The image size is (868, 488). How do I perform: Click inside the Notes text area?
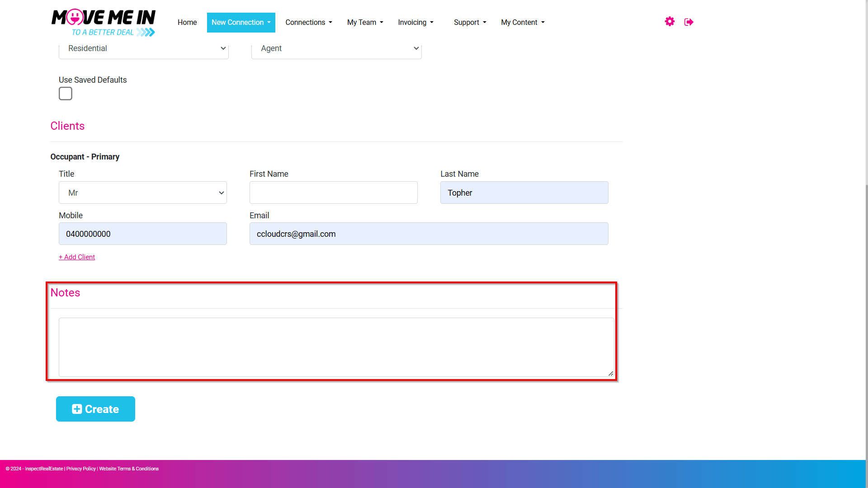point(336,347)
